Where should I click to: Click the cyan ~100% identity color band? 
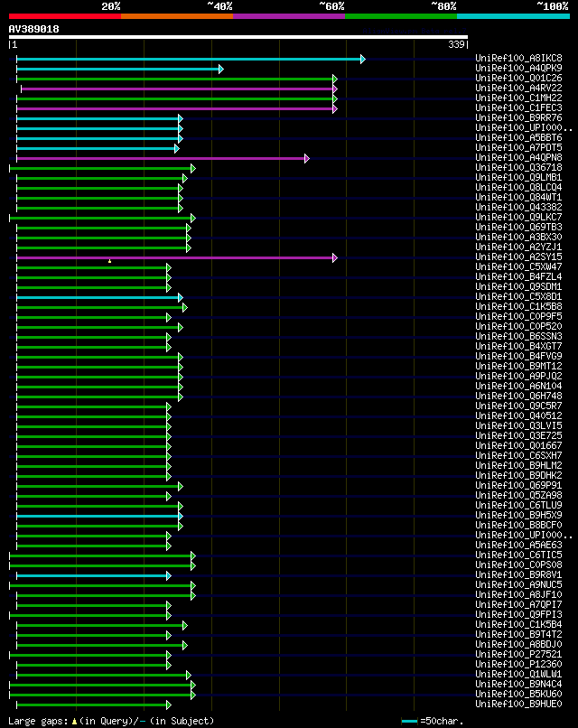coord(514,16)
